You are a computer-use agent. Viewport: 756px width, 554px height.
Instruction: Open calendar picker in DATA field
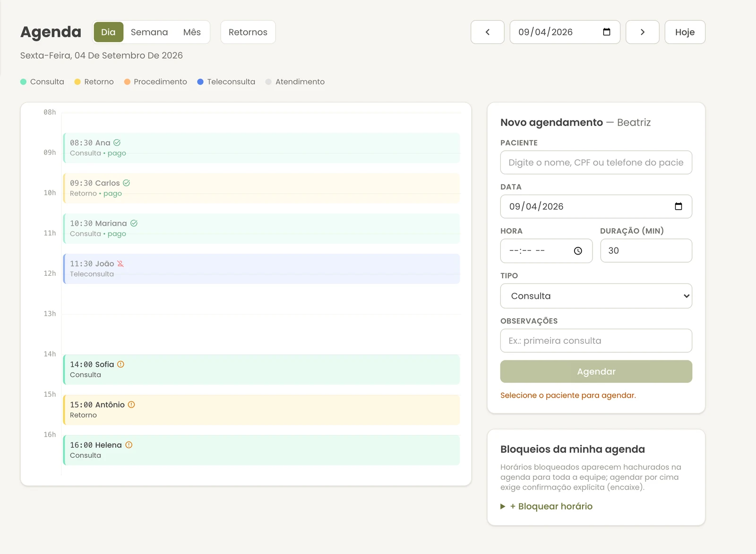pos(679,206)
